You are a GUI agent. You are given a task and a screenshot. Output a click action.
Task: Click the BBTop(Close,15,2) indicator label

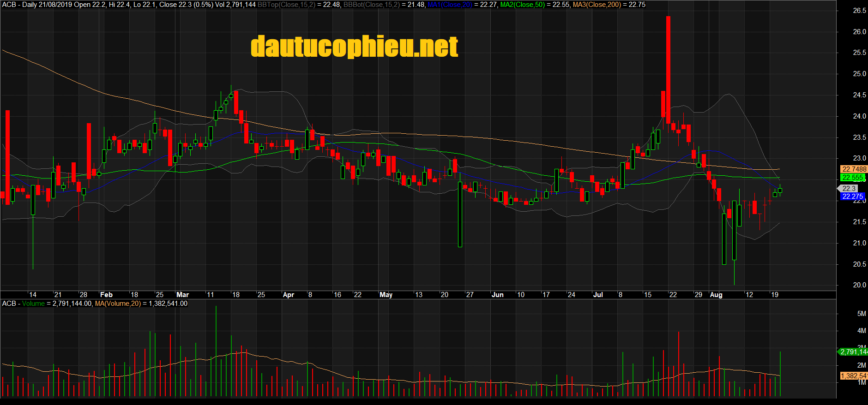pos(286,5)
